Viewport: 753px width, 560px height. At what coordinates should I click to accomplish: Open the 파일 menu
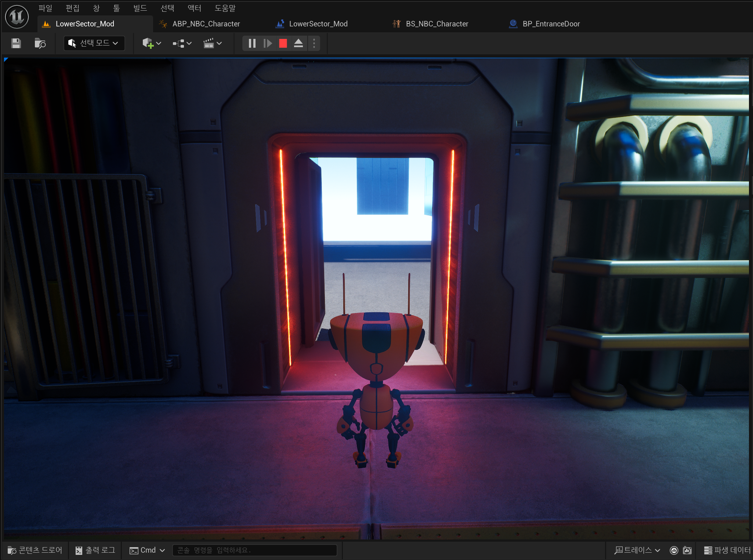[x=45, y=8]
